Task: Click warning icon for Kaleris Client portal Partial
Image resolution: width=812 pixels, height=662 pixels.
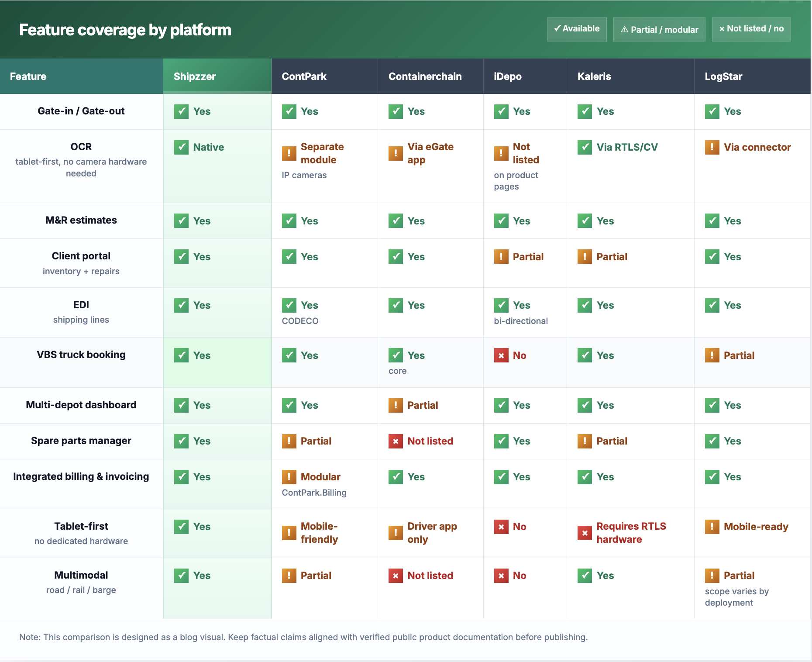Action: click(x=585, y=257)
